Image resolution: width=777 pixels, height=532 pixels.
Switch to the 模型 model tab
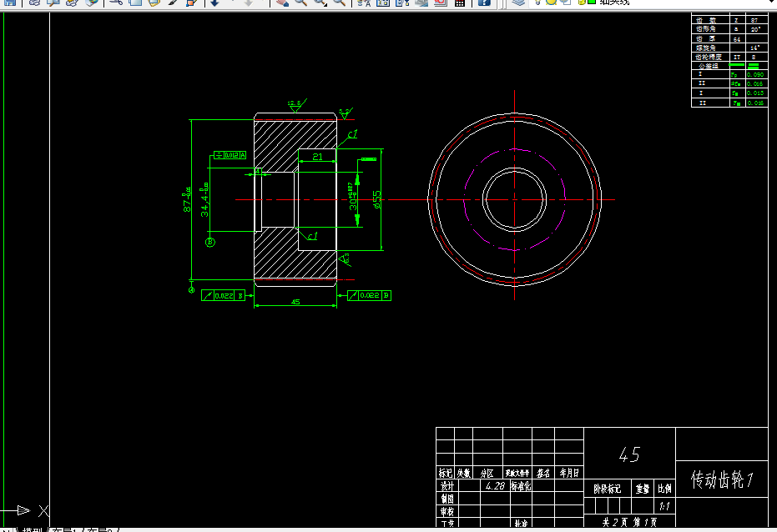click(x=33, y=530)
